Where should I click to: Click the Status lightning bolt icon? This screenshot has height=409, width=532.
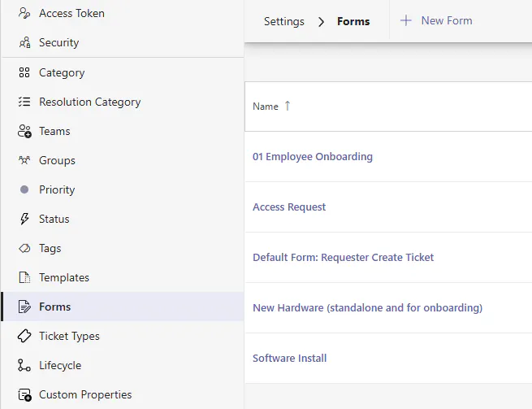point(24,219)
